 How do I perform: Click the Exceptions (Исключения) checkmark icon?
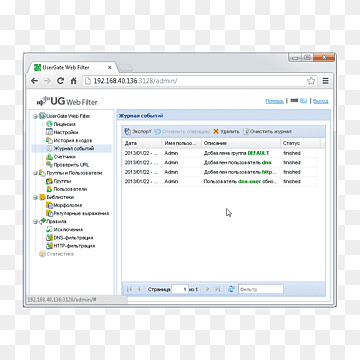pyautogui.click(x=49, y=230)
